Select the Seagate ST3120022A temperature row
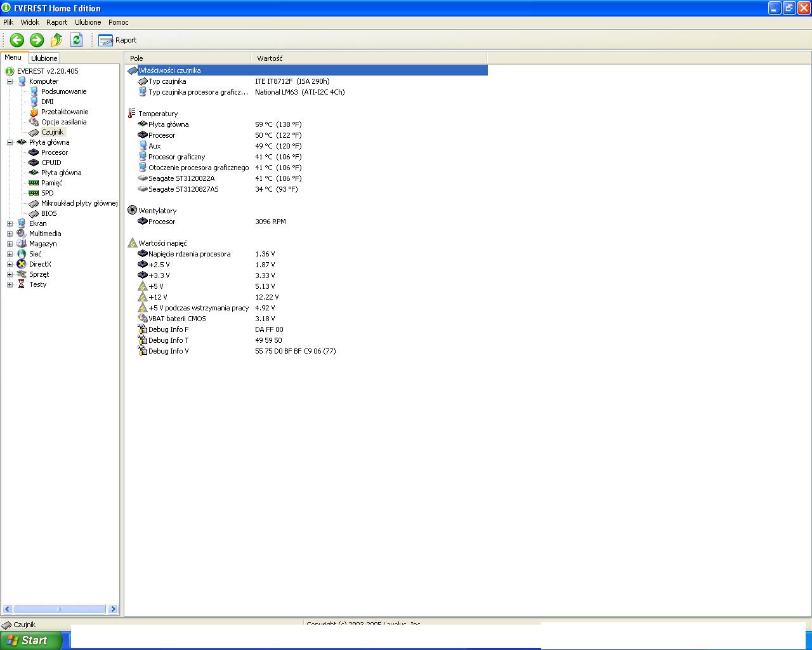 pos(307,178)
